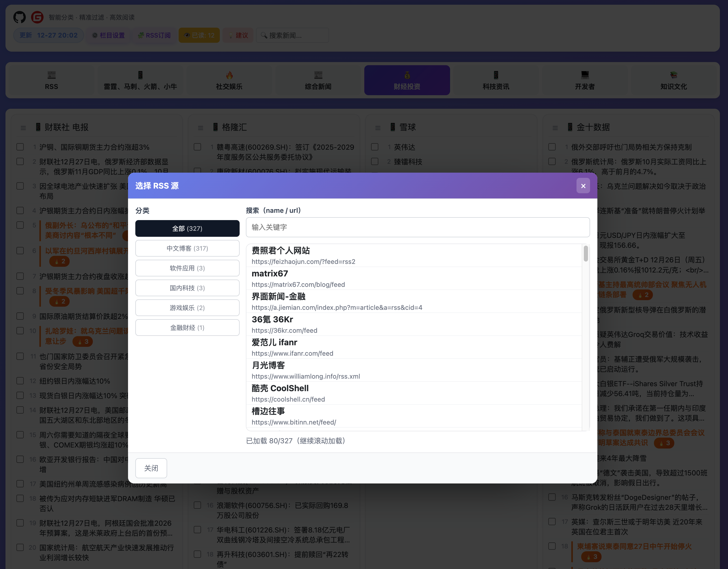Choose 软件应用 (3) category
Viewport: 728px width, 569px height.
coord(187,268)
